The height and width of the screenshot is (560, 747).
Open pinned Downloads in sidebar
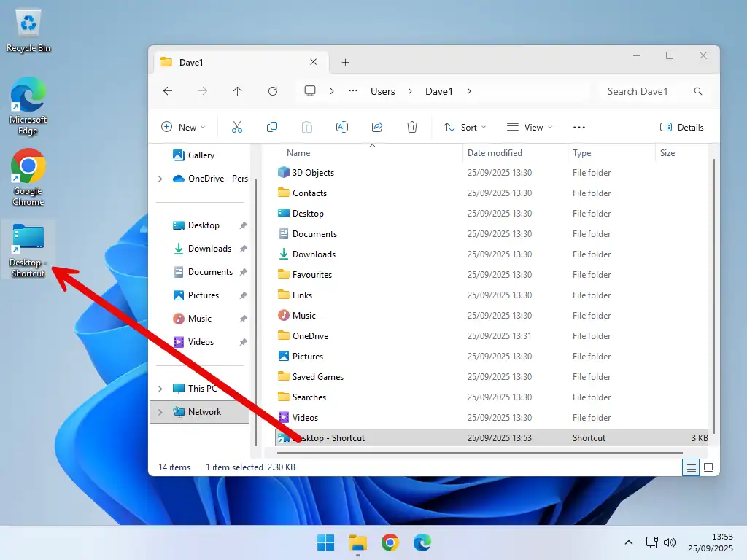(x=209, y=249)
